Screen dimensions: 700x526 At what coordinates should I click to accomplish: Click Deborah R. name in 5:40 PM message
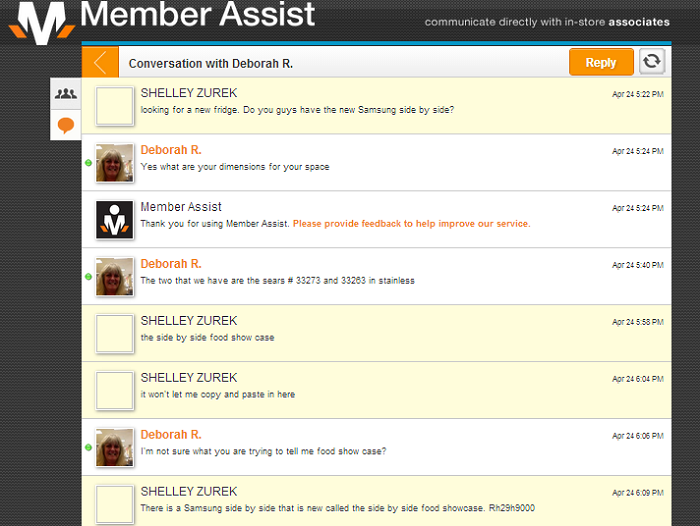[x=171, y=264]
